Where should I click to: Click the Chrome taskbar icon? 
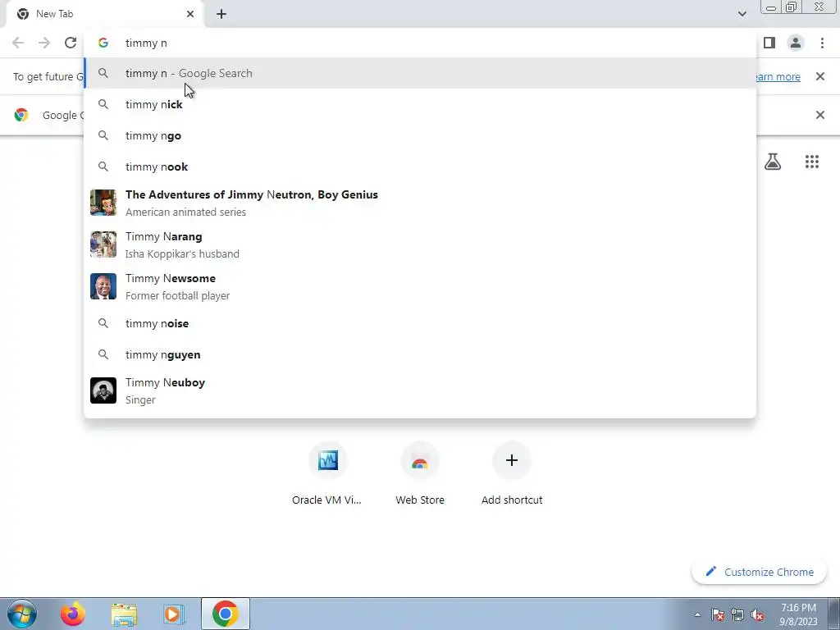pyautogui.click(x=226, y=614)
